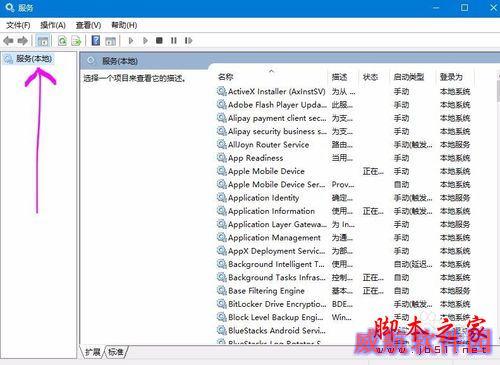Click gear icon beside Application Management

coord(222,237)
